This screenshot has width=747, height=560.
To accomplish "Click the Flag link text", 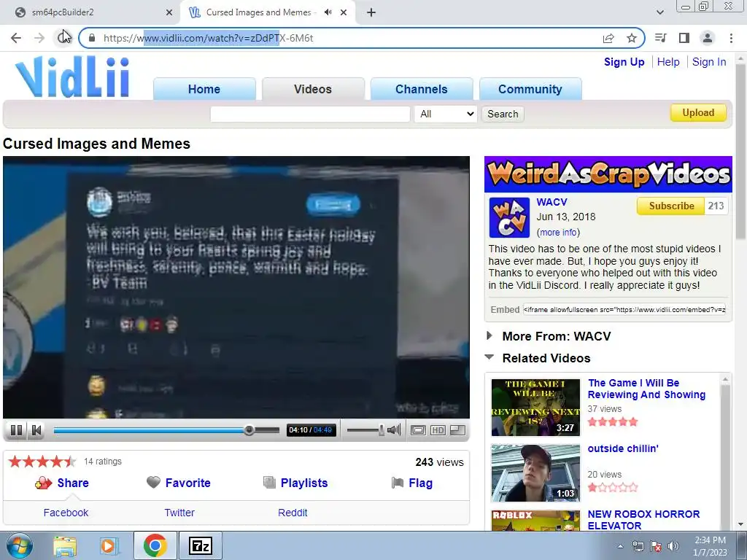I will (x=421, y=483).
